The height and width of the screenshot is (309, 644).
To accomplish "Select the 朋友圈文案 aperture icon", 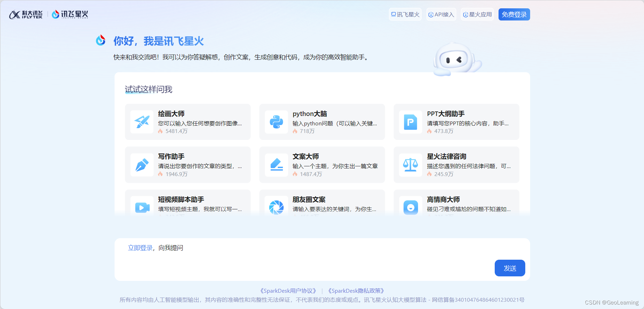I will [x=276, y=207].
